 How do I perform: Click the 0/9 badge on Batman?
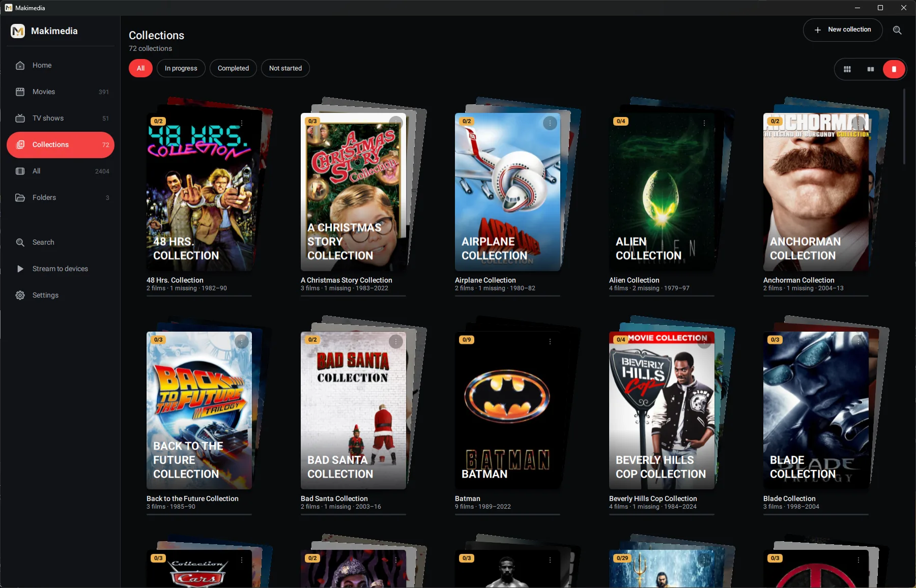[467, 340]
